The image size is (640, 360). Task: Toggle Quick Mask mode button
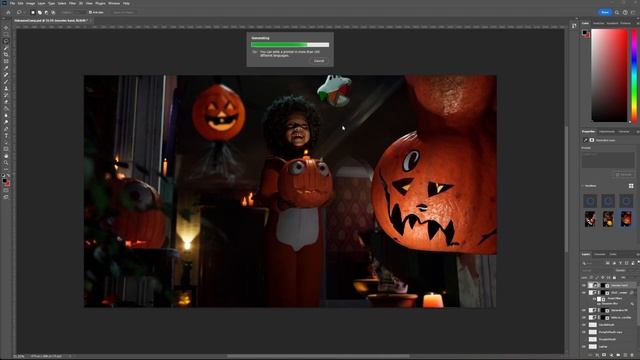click(6, 190)
